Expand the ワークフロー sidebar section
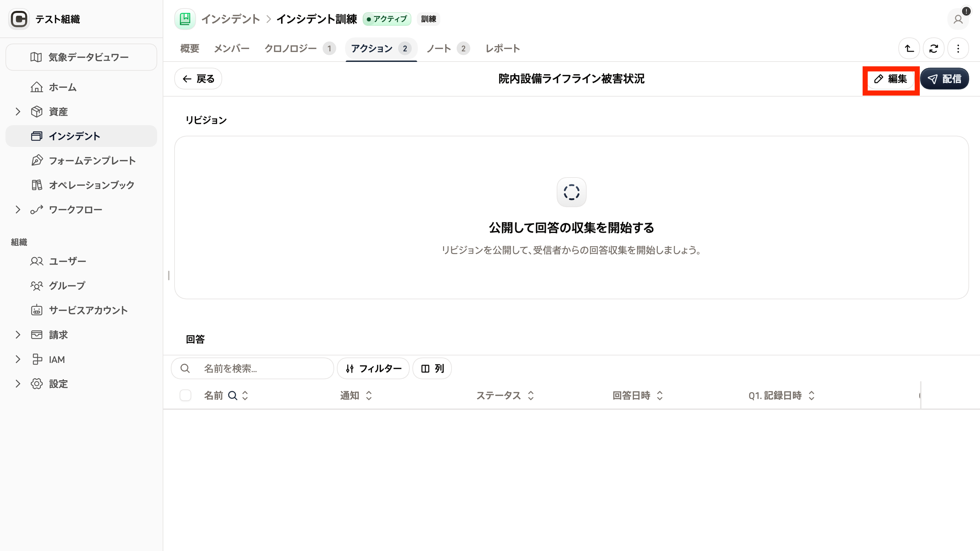The width and height of the screenshot is (980, 551). click(18, 210)
